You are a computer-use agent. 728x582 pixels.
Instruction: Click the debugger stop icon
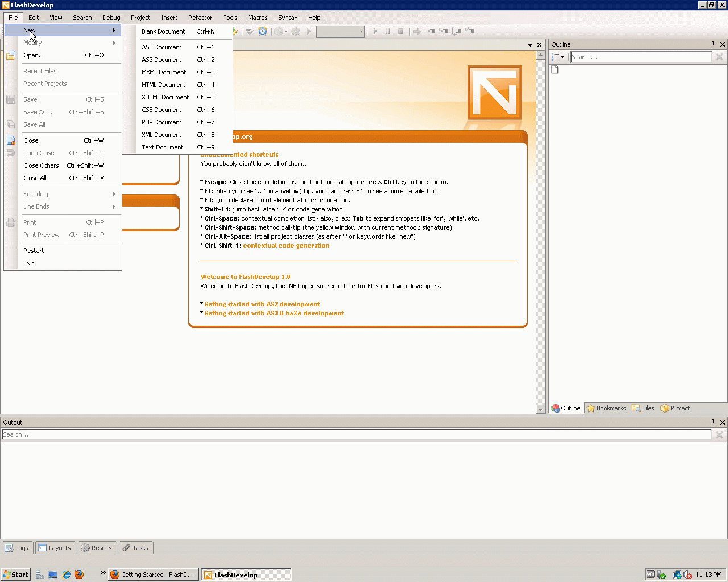point(401,31)
